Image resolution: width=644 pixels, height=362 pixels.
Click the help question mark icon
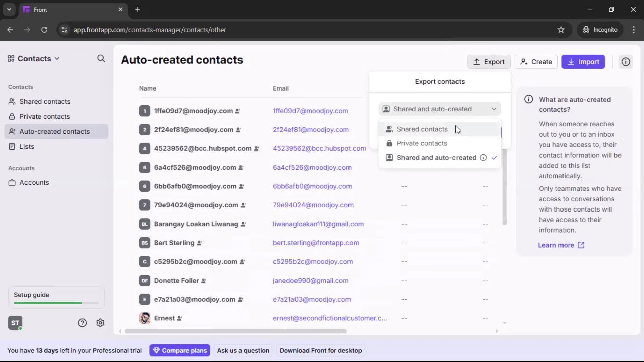pyautogui.click(x=82, y=323)
